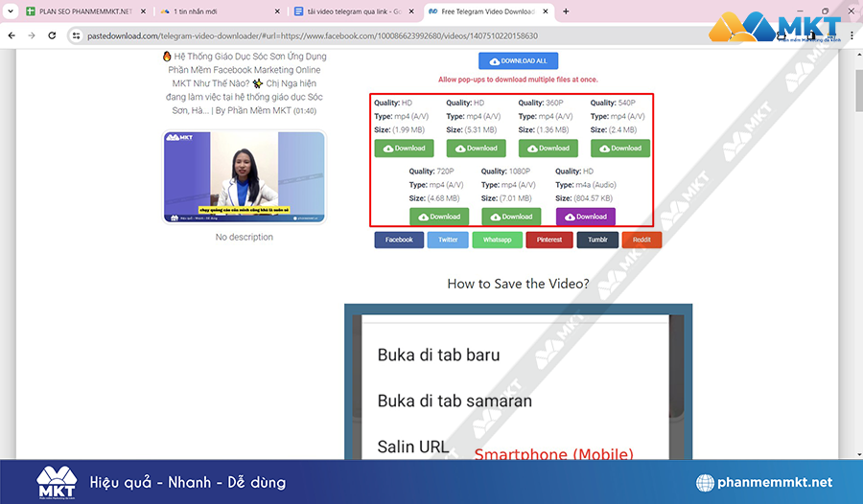Open Chrome three-dot menu
Viewport: 863px width, 504px height.
click(851, 35)
